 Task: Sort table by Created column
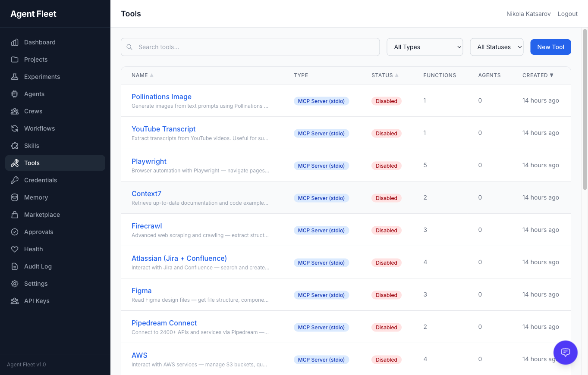coord(538,75)
